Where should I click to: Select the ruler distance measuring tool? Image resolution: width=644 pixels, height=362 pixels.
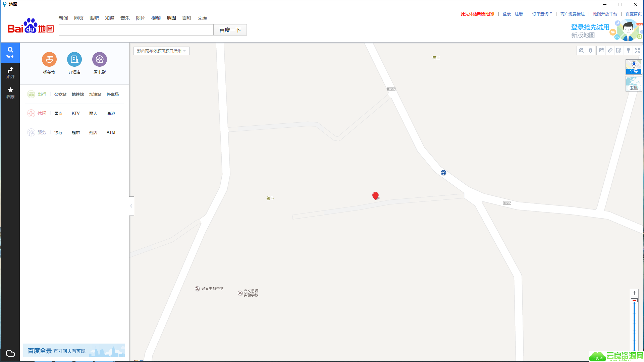coord(610,51)
